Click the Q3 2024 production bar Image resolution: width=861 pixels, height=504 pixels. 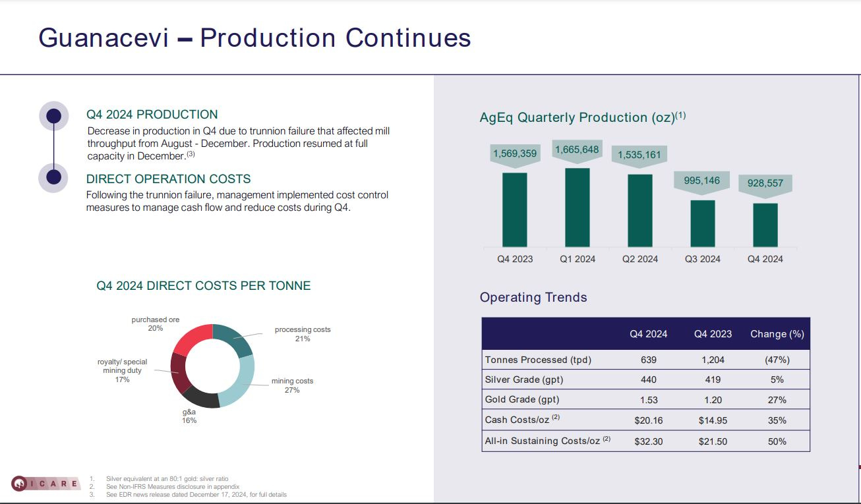click(x=703, y=224)
